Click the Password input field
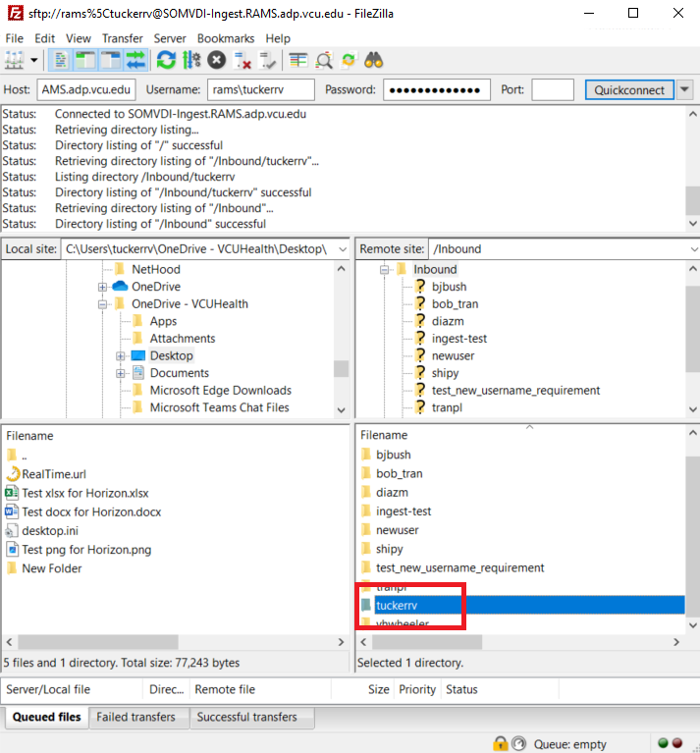 (x=437, y=89)
